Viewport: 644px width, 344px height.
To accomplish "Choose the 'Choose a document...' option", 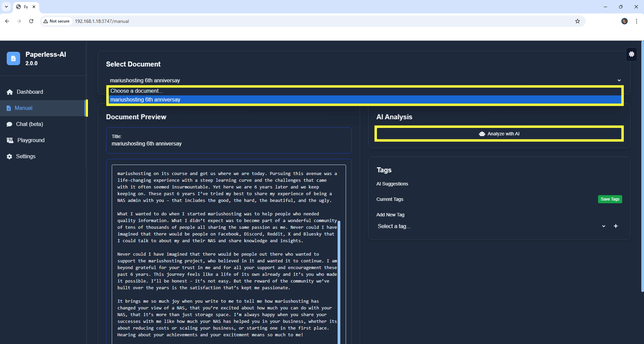I will (x=365, y=91).
